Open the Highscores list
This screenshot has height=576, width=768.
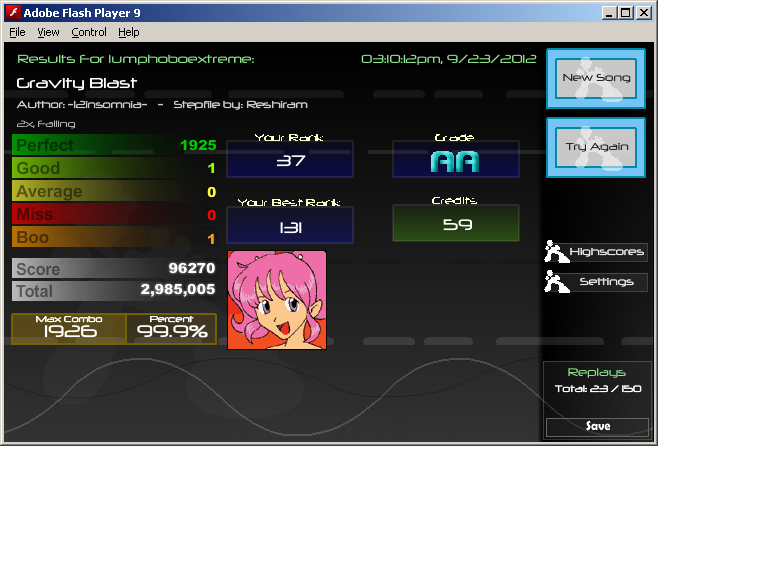point(606,252)
